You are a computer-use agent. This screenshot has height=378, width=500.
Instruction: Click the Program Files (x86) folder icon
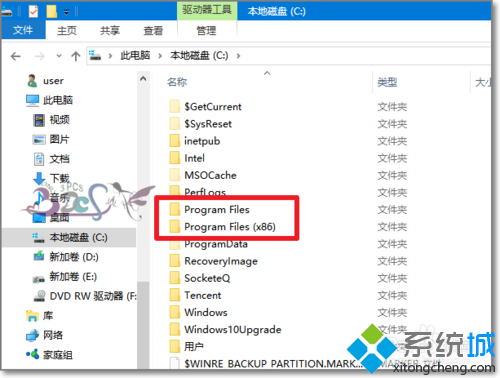point(175,227)
